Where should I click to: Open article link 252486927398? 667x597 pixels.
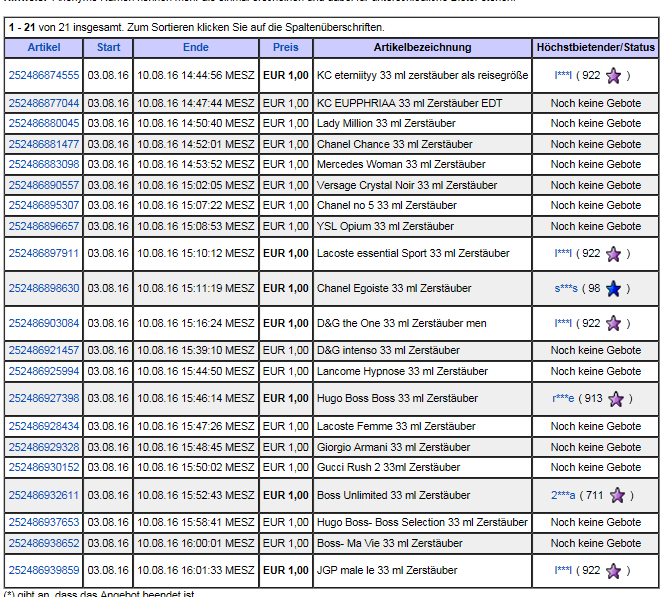44,398
